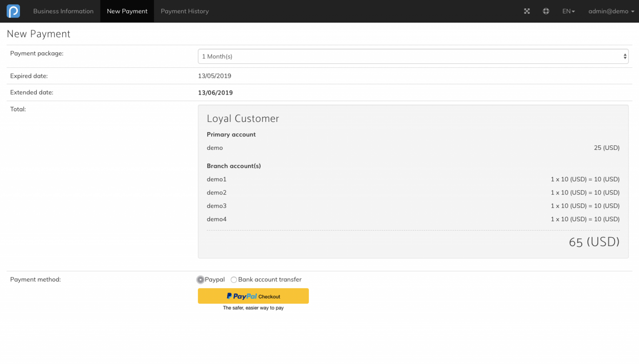The image size is (639, 364).
Task: Click the demo4 branch account row
Action: (413, 219)
